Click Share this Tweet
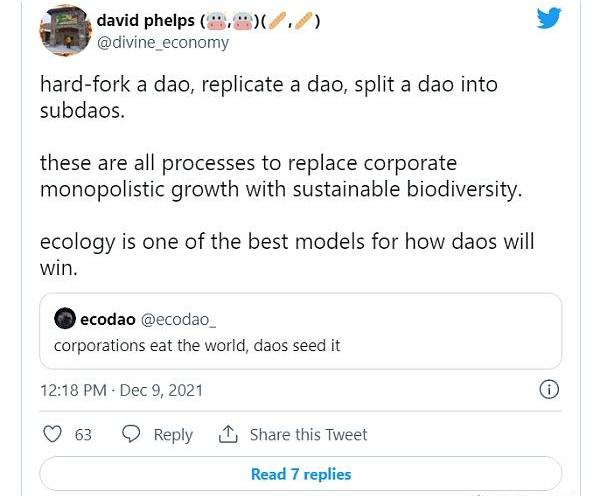 point(308,434)
